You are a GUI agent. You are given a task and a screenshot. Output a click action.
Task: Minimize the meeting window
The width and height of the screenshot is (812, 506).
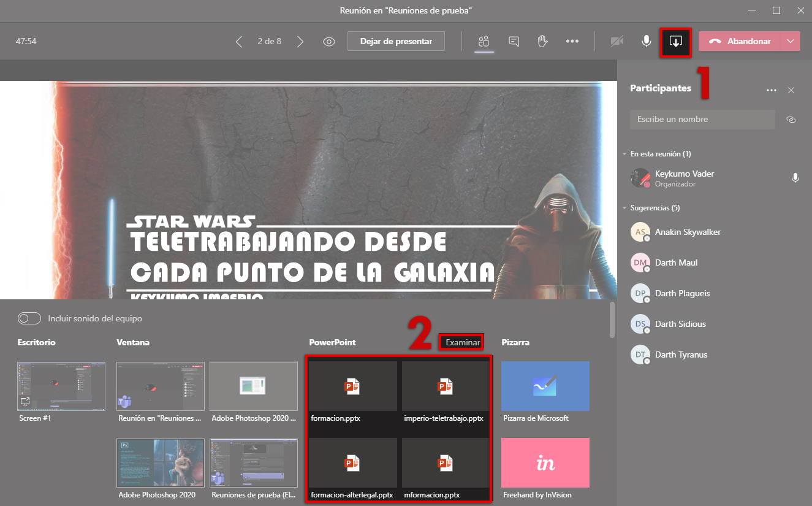(753, 10)
